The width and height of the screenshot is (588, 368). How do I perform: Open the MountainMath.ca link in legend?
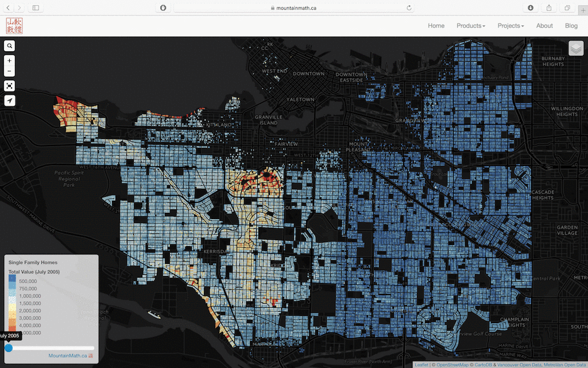coord(68,355)
